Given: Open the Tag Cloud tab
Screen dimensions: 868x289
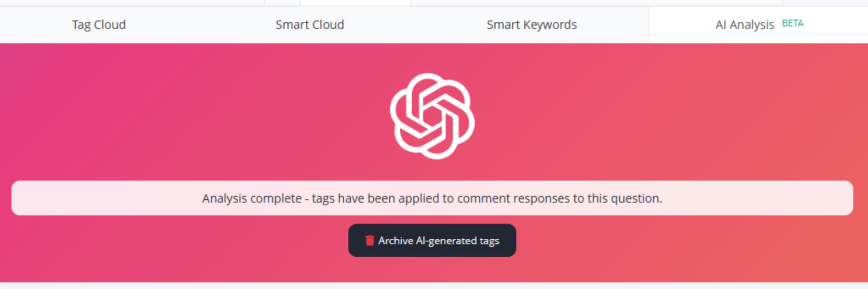Looking at the screenshot, I should click(99, 25).
